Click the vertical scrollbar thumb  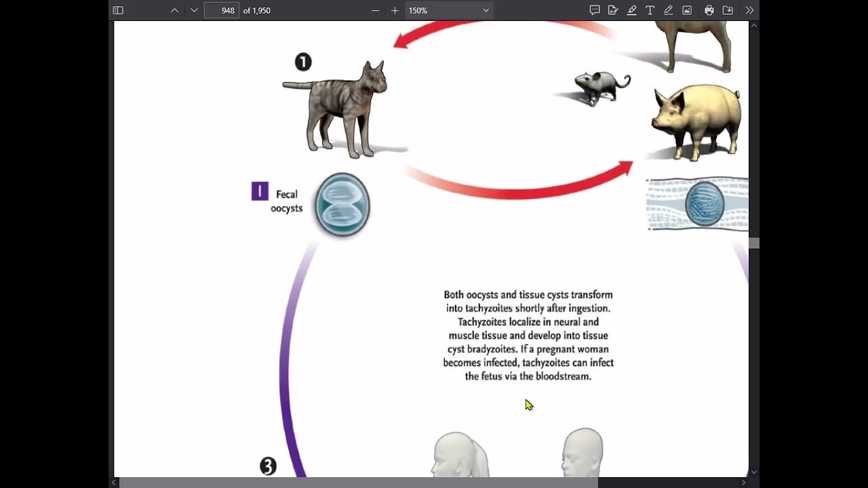click(754, 243)
